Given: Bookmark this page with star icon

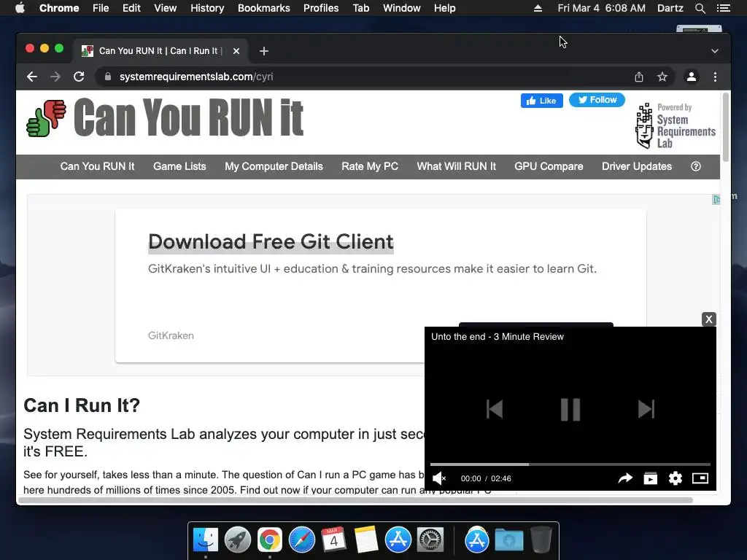Looking at the screenshot, I should [x=662, y=77].
